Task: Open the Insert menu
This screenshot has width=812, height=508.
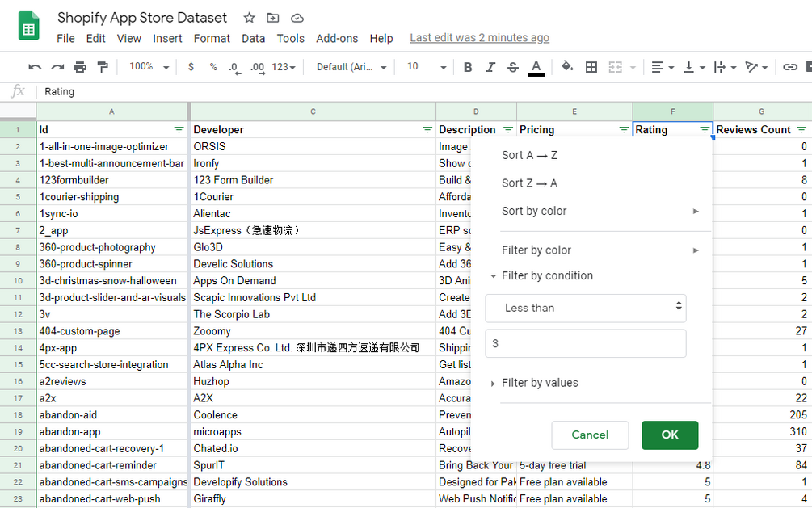Action: coord(167,38)
